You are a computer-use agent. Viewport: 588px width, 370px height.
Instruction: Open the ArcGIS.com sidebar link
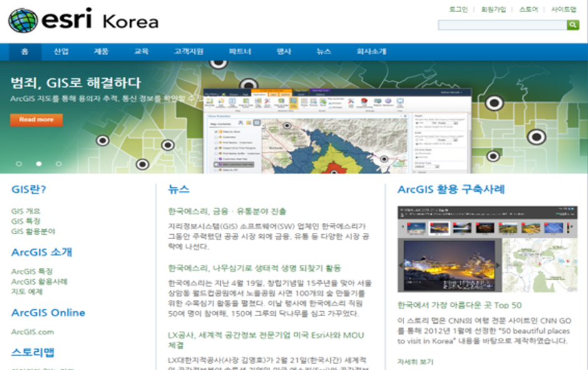point(33,332)
